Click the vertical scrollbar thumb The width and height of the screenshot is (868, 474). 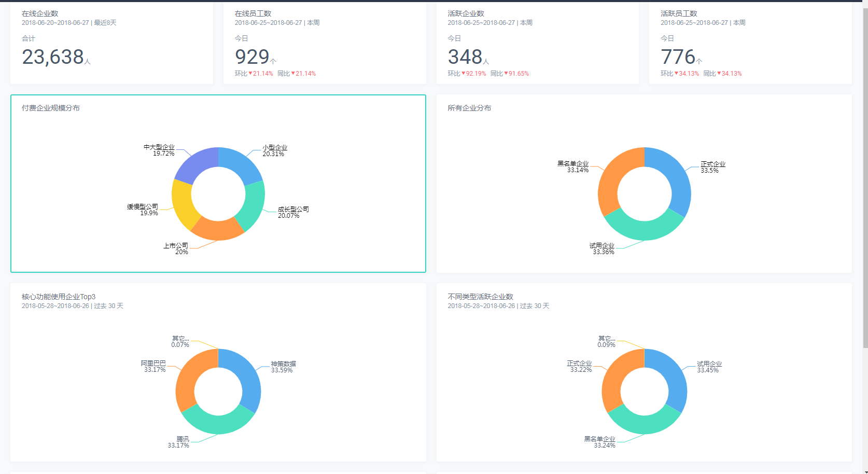[x=865, y=176]
